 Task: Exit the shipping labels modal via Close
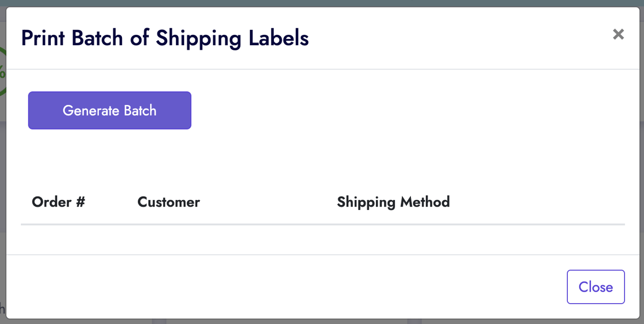pyautogui.click(x=595, y=287)
